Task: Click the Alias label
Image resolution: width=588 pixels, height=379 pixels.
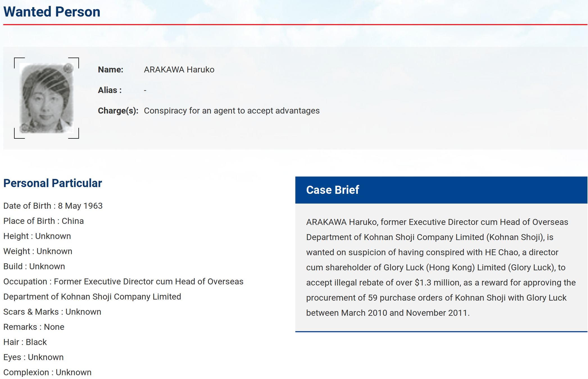Action: [110, 90]
